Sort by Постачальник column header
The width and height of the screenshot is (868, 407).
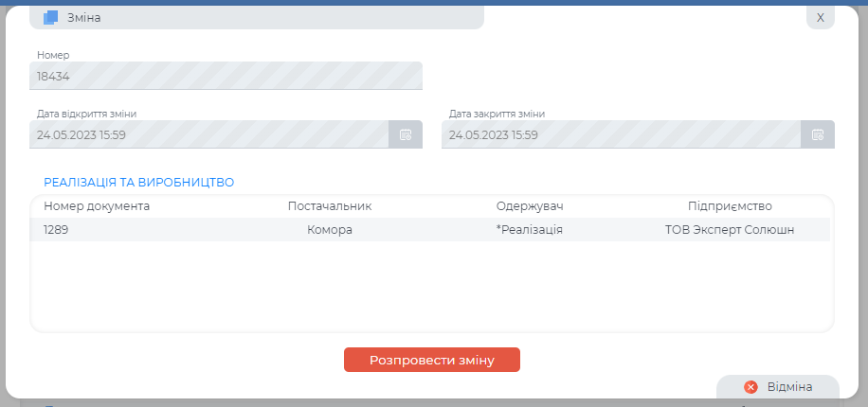point(330,205)
